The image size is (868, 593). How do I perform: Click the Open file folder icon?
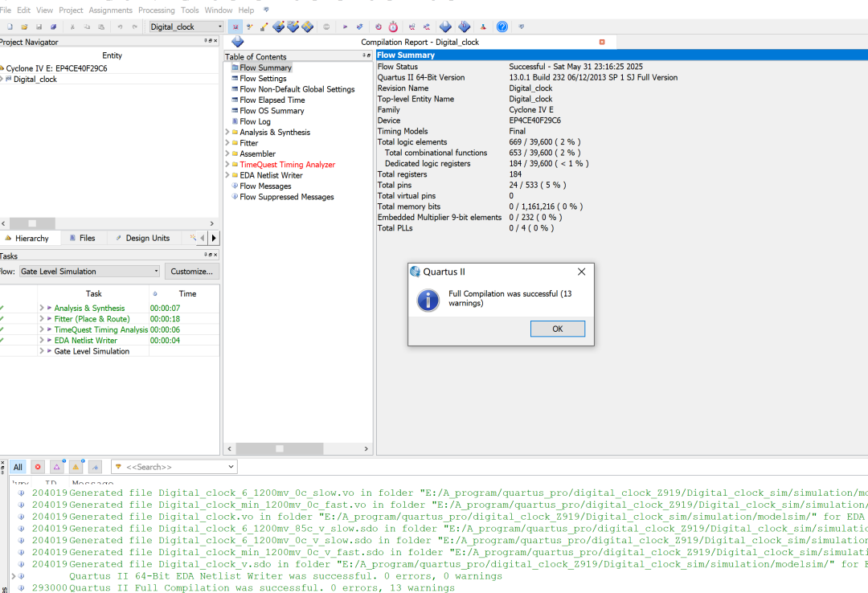click(24, 27)
